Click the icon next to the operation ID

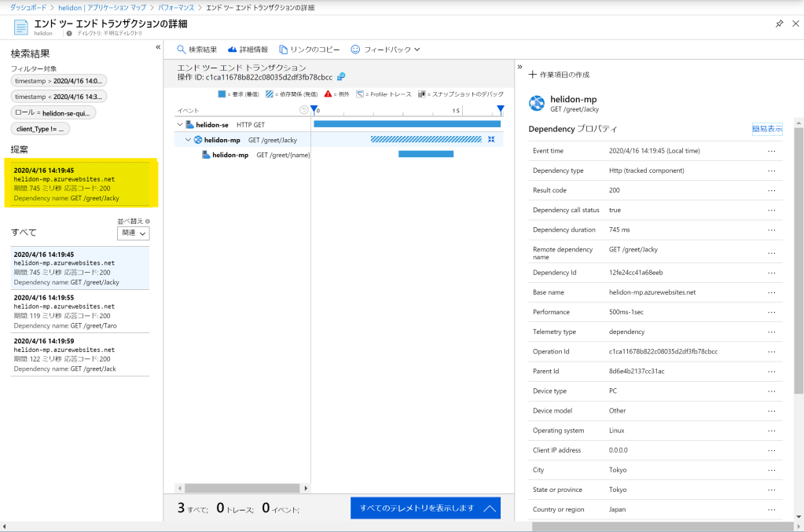341,77
